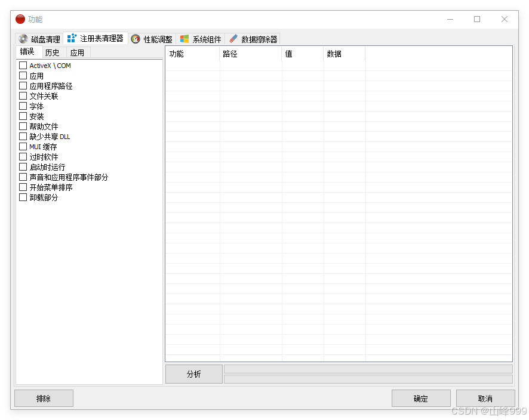
Task: Close the 功能 window
Action: (x=505, y=19)
